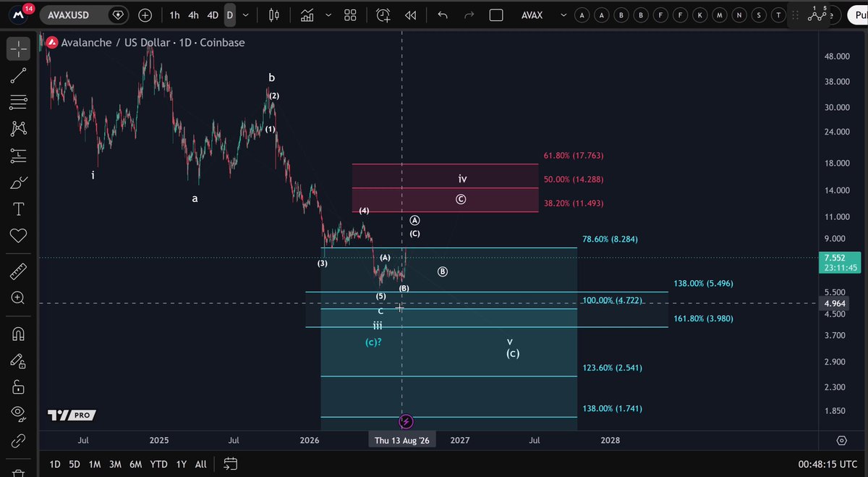Show the All date range
Viewport: 868px width, 477px height.
[201, 464]
